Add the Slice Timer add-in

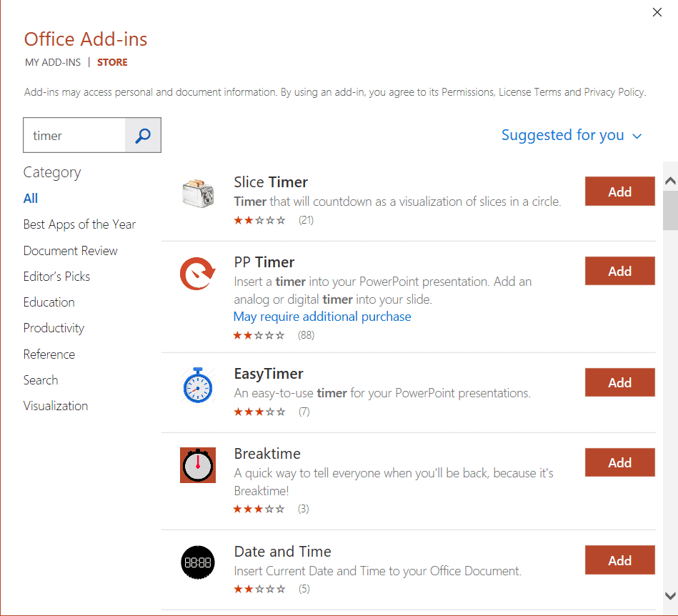tap(619, 192)
